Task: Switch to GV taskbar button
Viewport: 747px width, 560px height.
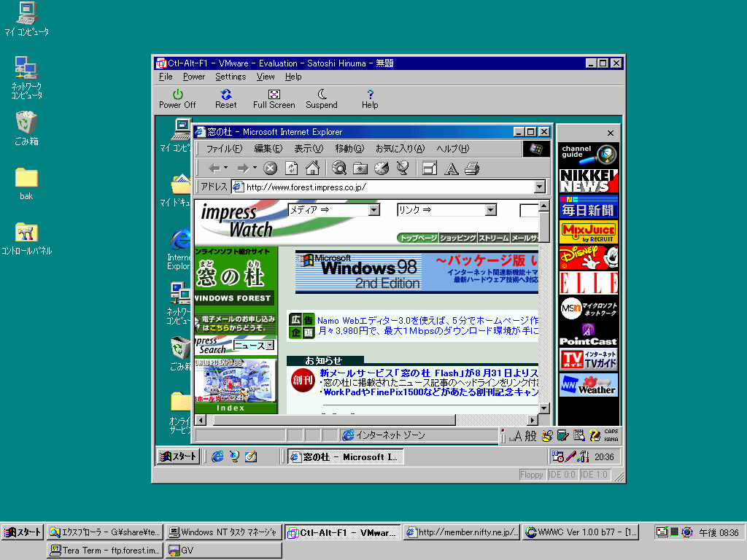Action: point(223,551)
